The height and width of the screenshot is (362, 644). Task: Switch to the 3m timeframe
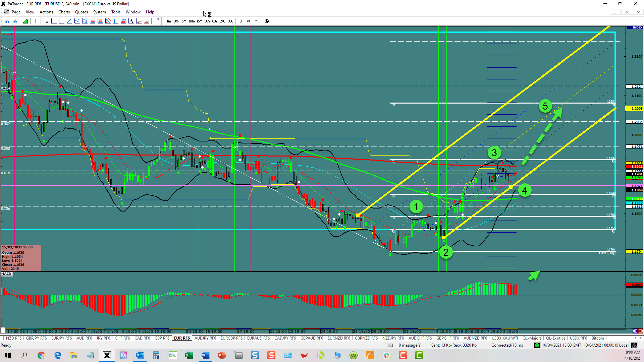pyautogui.click(x=176, y=21)
